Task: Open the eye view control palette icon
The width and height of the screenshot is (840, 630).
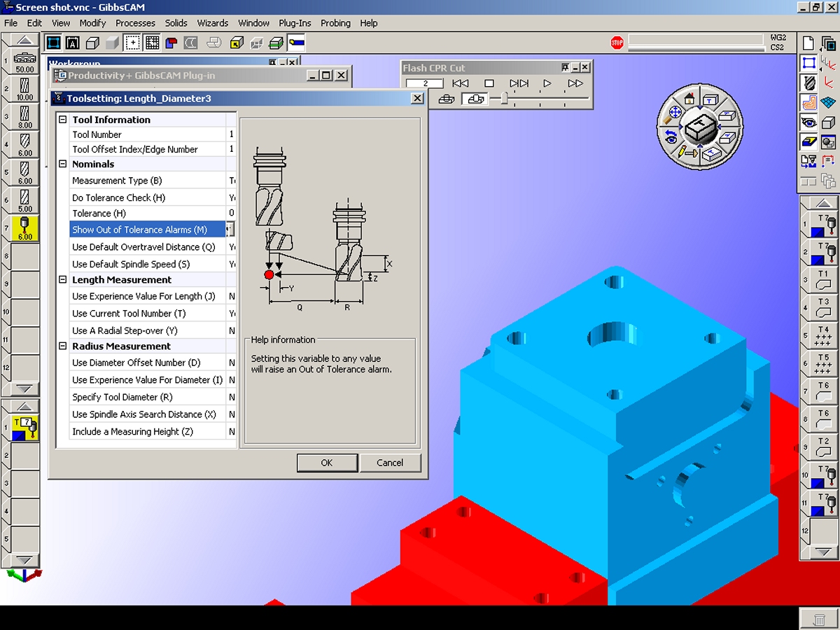Action: pyautogui.click(x=809, y=122)
